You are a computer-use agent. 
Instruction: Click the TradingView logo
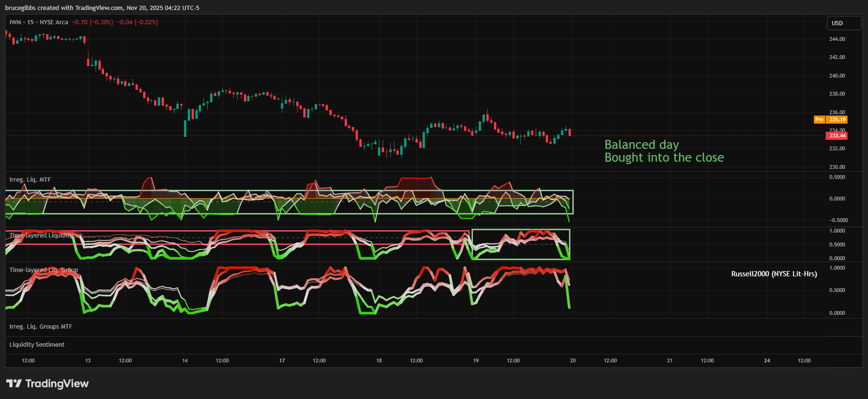point(47,383)
